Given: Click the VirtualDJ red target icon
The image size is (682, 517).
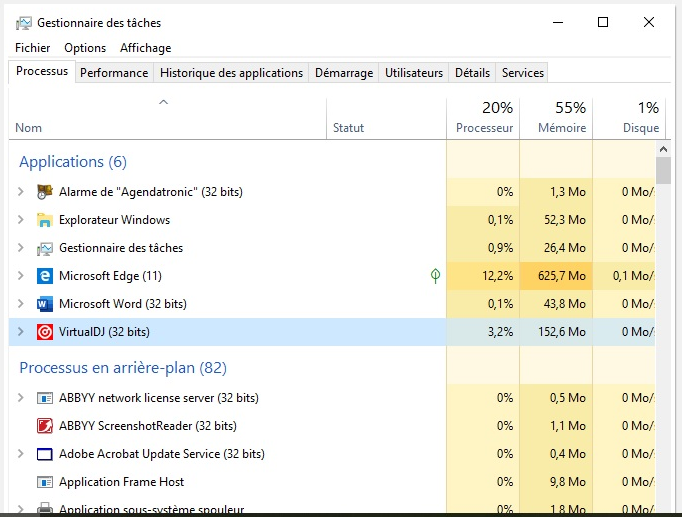Looking at the screenshot, I should pyautogui.click(x=44, y=332).
